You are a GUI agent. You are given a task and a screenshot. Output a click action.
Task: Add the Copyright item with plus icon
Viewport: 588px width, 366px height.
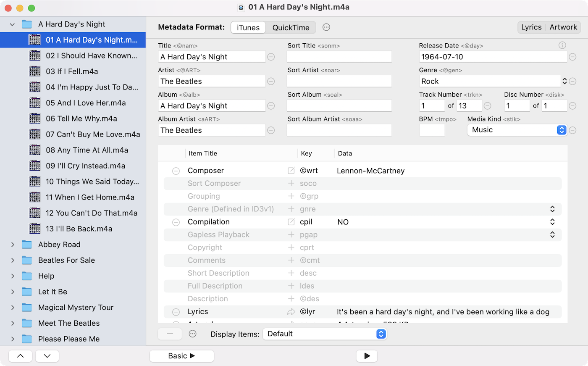pyautogui.click(x=291, y=248)
